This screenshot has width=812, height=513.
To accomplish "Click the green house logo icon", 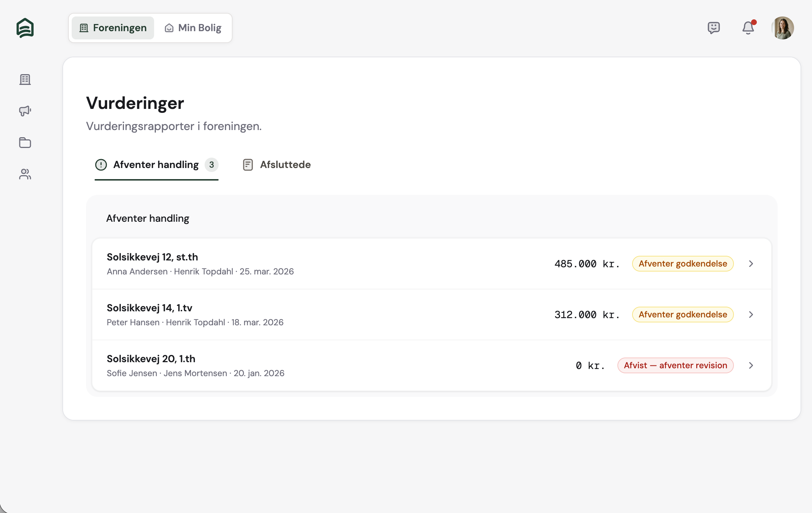I will click(25, 28).
